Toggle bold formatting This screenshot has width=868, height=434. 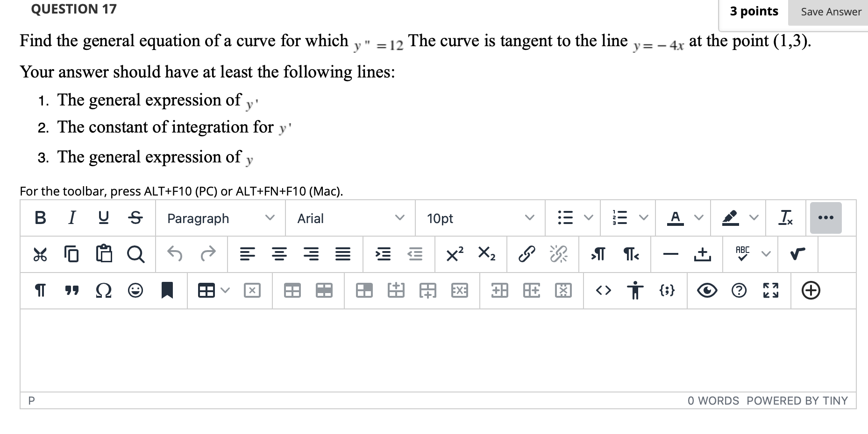[40, 218]
